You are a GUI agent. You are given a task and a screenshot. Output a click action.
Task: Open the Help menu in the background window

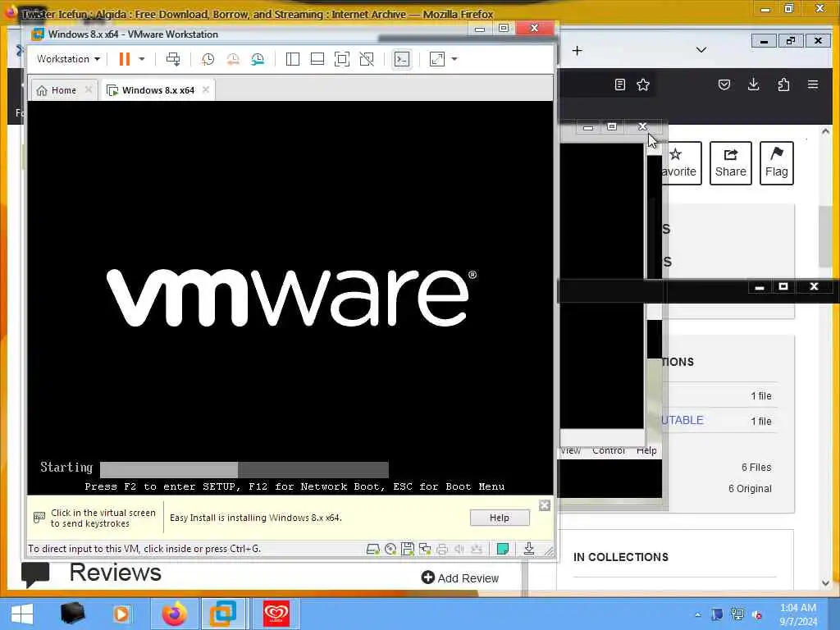click(x=646, y=450)
